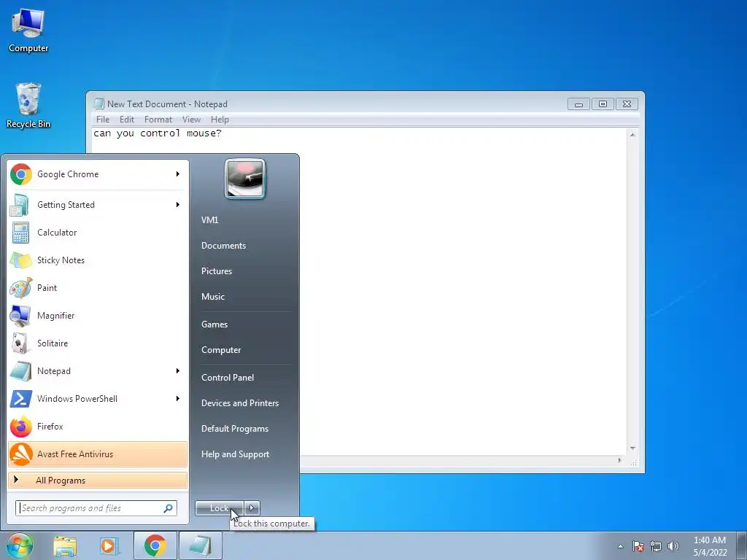The height and width of the screenshot is (560, 747).
Task: Show hidden tray icons arrow
Action: tap(620, 546)
